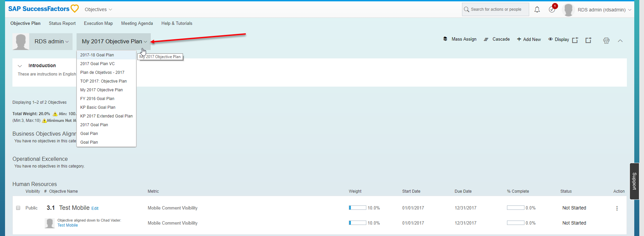Click the Display button label

[562, 39]
